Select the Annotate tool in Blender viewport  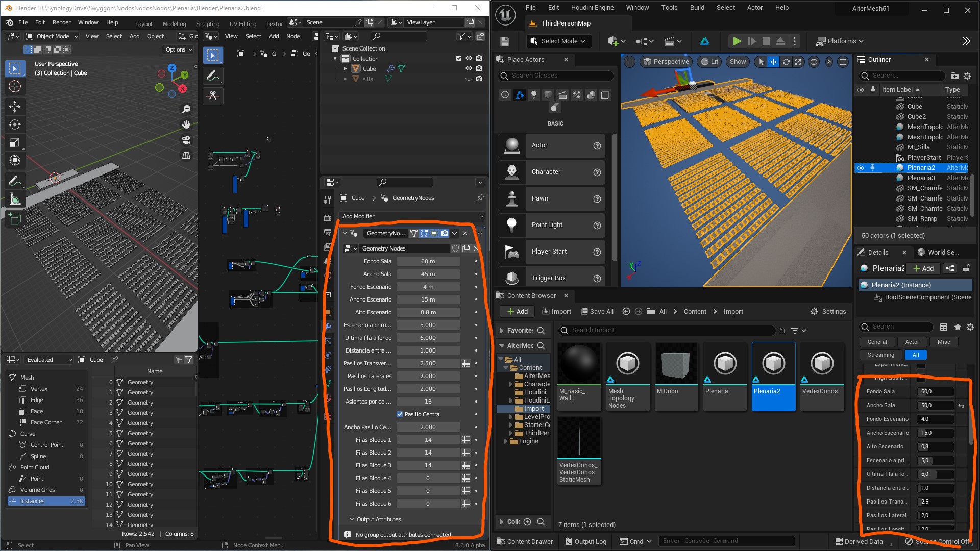15,181
